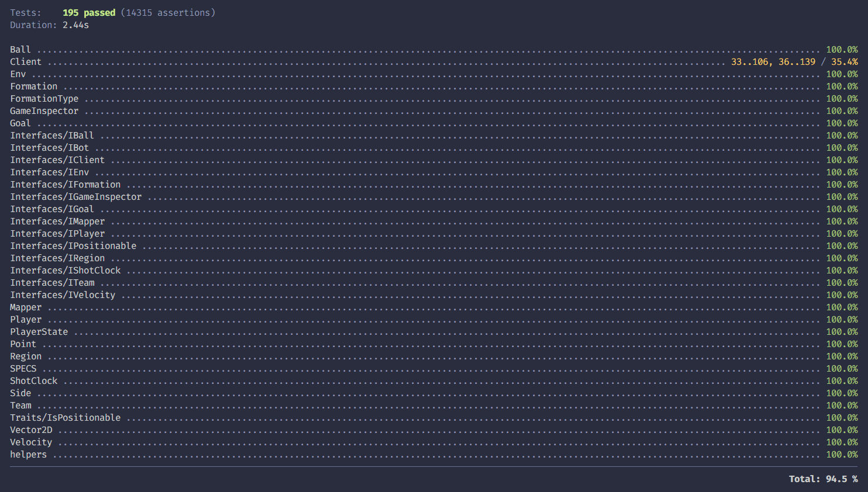The image size is (868, 492).
Task: Select the 100.0% value for ShotClock
Action: coord(842,381)
